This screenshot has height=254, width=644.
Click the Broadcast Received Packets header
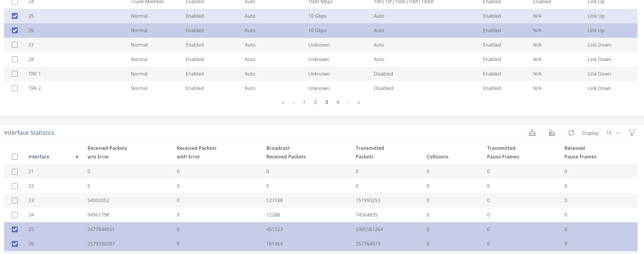[286, 152]
